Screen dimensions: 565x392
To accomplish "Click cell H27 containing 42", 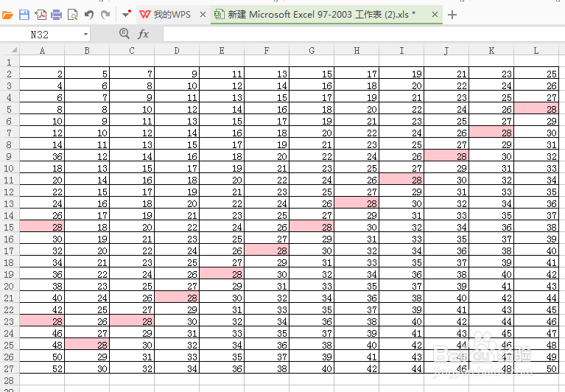I will coord(357,368).
